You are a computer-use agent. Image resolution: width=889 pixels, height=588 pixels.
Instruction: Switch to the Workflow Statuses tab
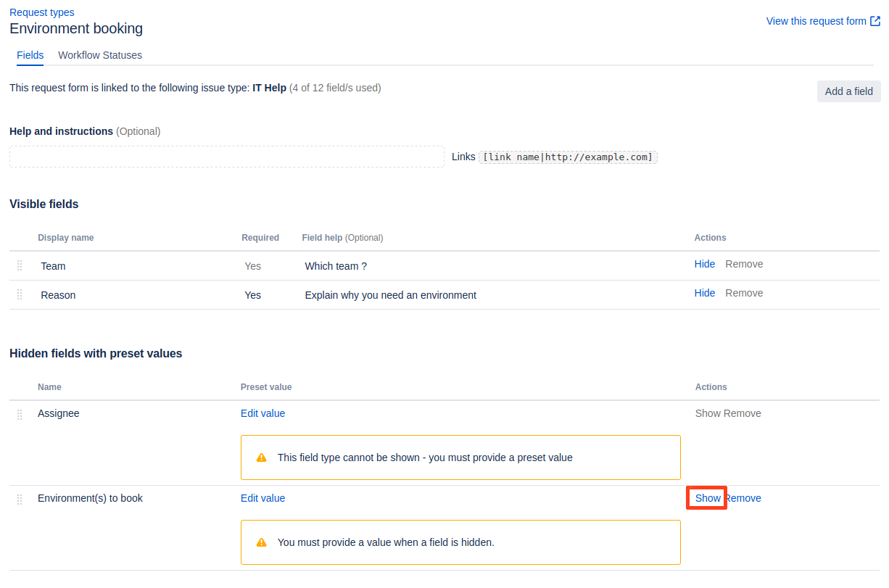100,55
